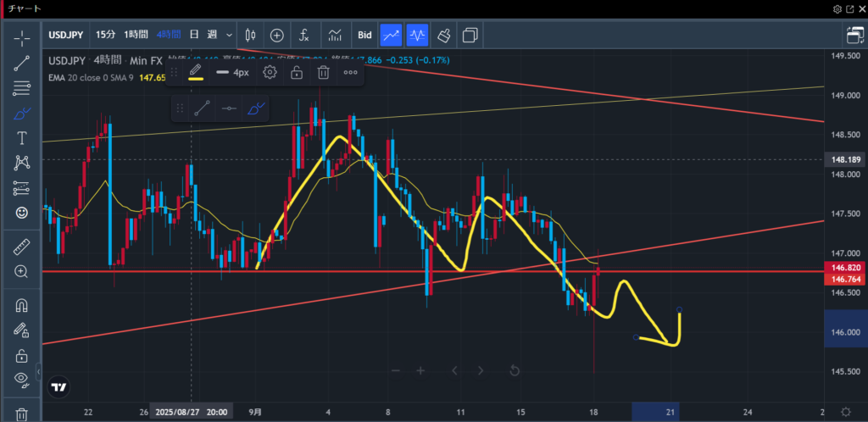This screenshot has height=422, width=868.
Task: Open chart settings gear at bottom right
Action: [x=845, y=412]
